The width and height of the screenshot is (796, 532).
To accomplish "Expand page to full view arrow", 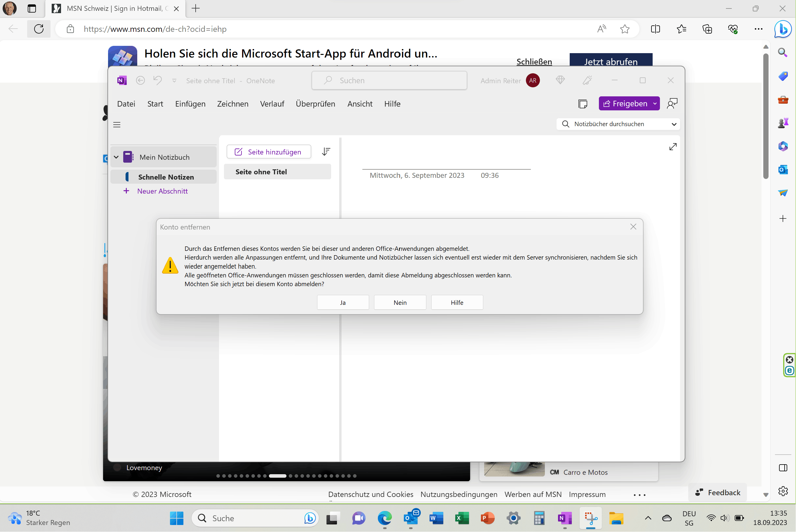I will pyautogui.click(x=672, y=147).
